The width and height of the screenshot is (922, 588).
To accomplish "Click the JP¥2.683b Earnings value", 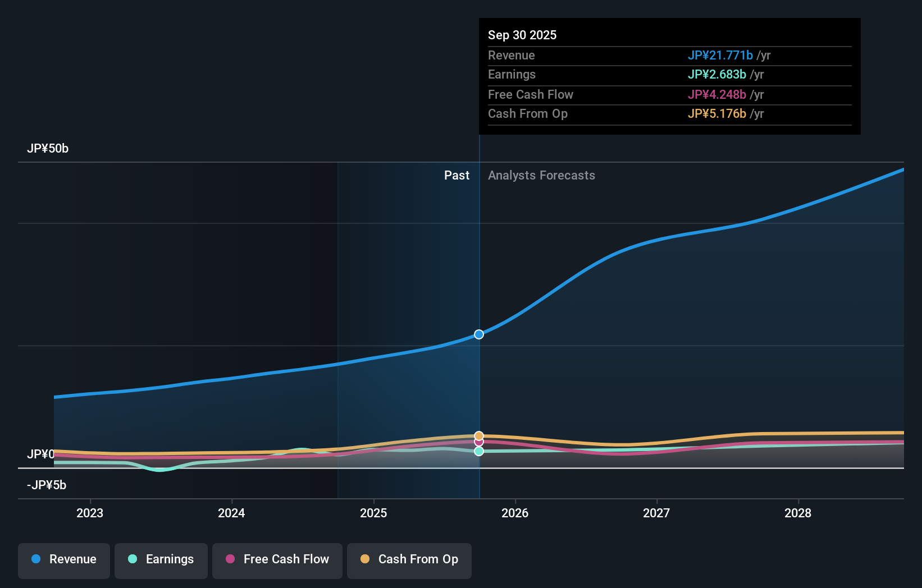I will (x=717, y=74).
